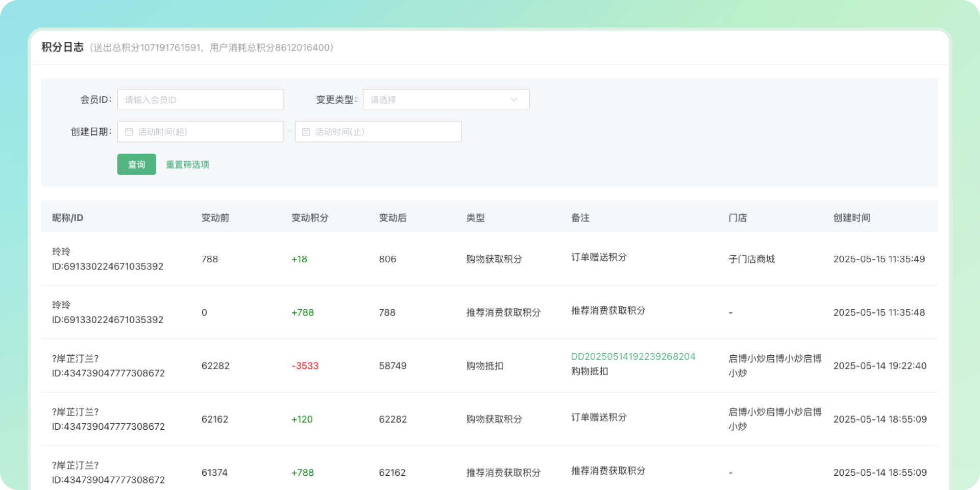Click the +120 points change value
Viewport: 980px width, 490px height.
coord(302,420)
